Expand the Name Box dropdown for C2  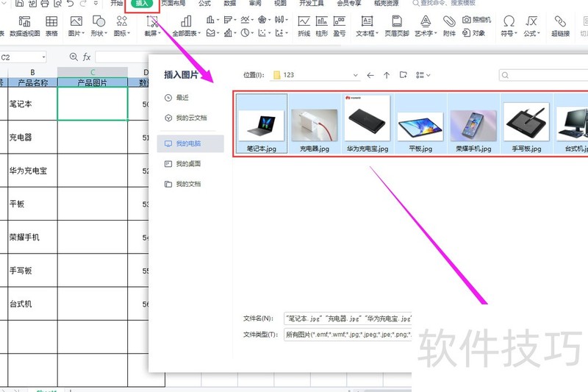point(43,57)
